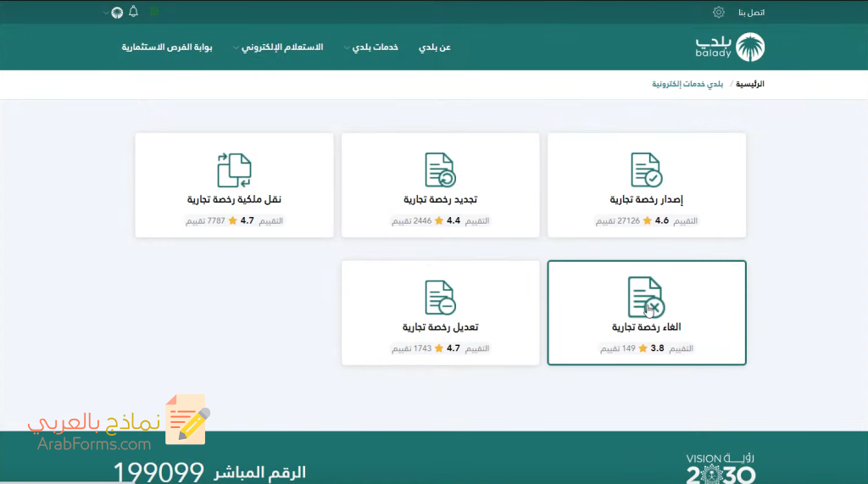
Task: Click the الرقم المباشر footer label
Action: point(259,472)
